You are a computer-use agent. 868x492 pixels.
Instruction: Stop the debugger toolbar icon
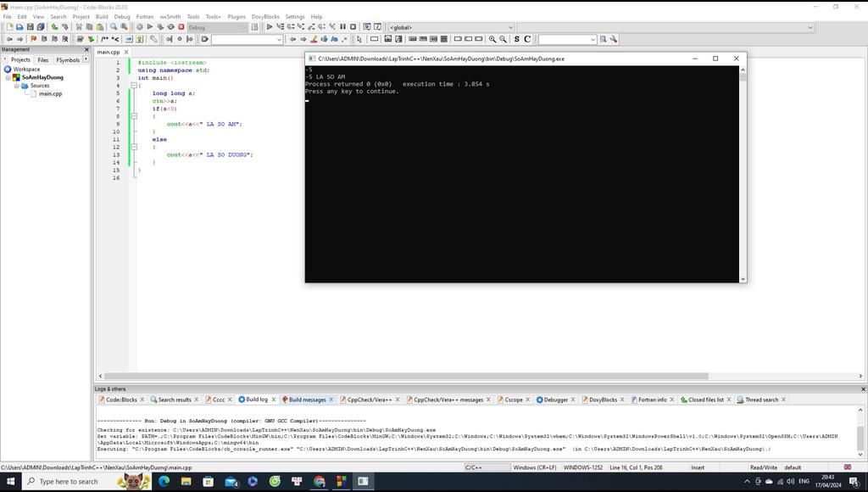click(x=353, y=26)
